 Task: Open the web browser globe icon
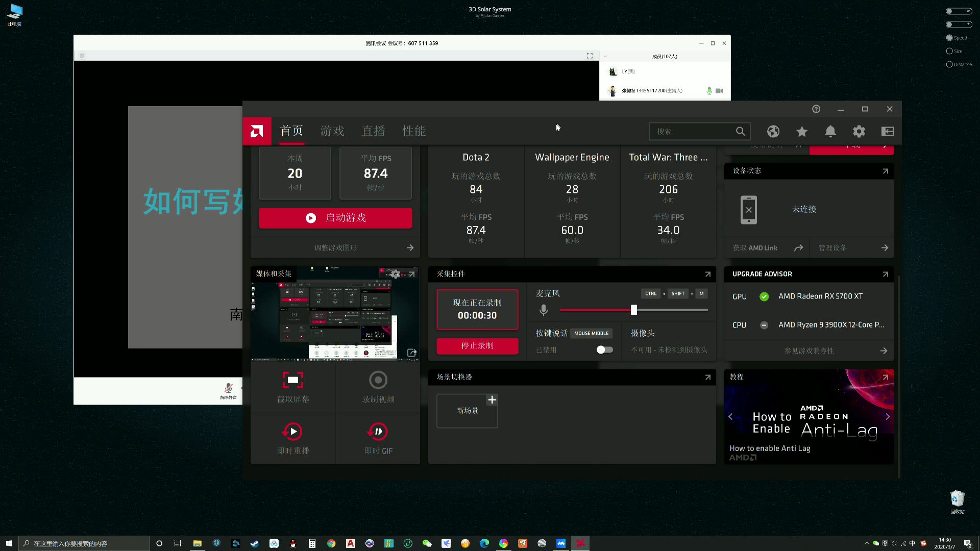[x=773, y=131]
